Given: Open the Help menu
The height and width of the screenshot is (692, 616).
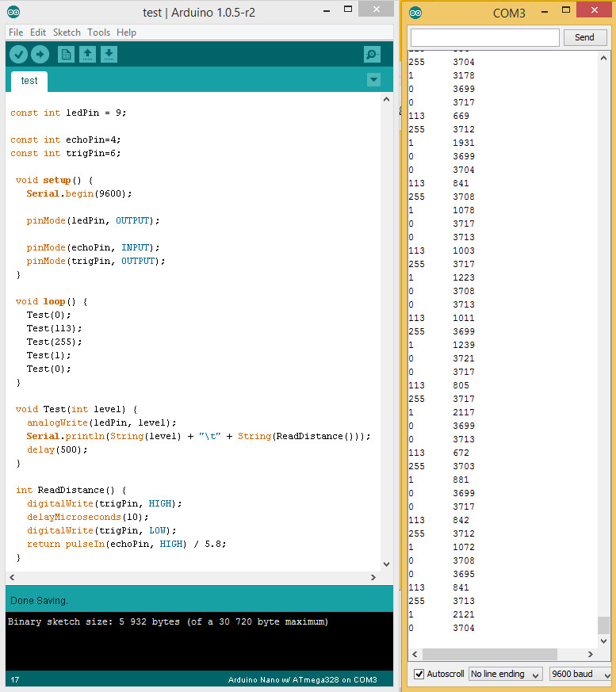Looking at the screenshot, I should pyautogui.click(x=126, y=32).
